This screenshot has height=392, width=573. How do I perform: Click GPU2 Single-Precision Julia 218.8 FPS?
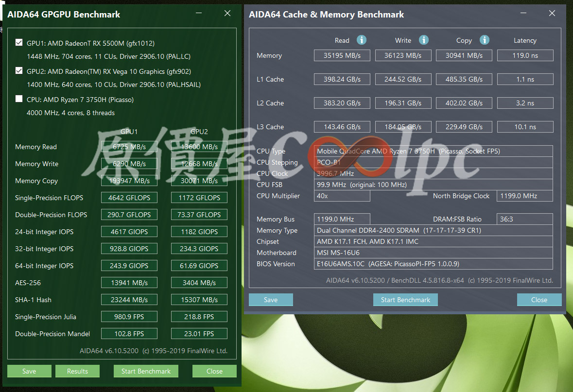tap(199, 317)
